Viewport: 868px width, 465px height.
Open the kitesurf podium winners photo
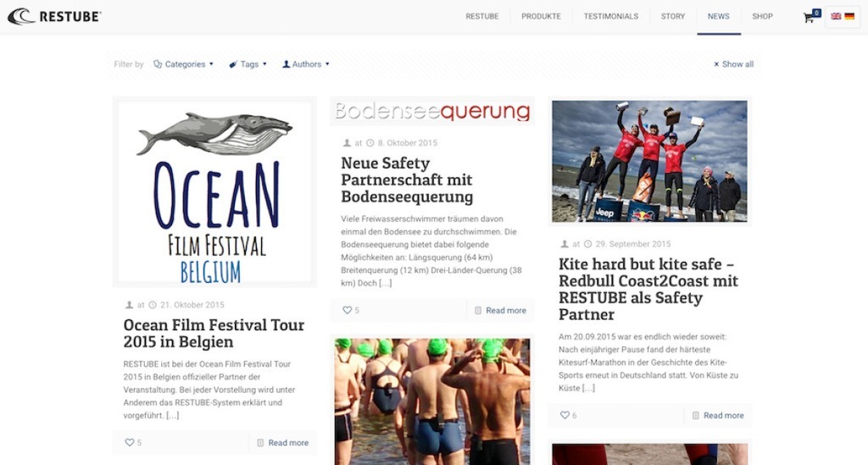649,161
